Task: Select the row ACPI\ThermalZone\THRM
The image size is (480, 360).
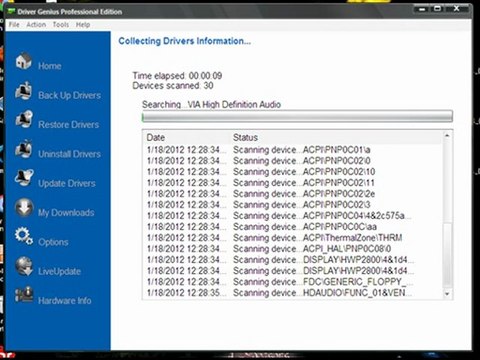Action: [293, 238]
